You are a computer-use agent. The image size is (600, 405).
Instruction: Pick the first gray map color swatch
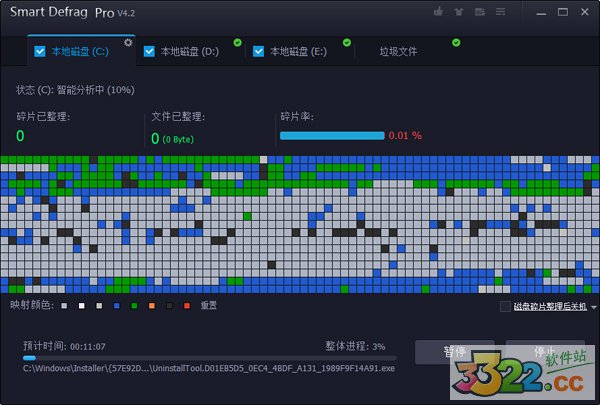tap(64, 305)
